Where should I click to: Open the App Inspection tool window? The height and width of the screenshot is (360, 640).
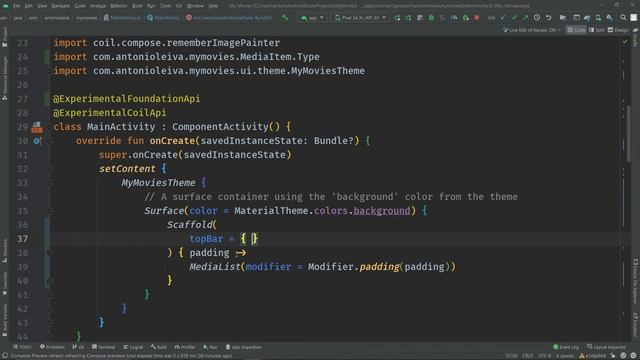coord(243,347)
